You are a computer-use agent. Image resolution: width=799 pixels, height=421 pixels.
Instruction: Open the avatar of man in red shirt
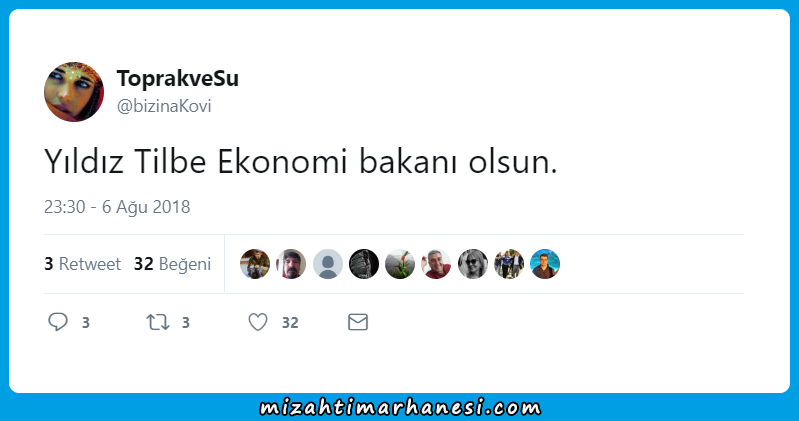coord(436,264)
